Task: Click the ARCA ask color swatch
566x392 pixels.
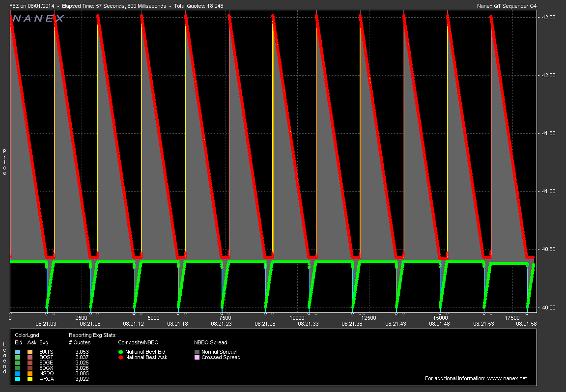Action: click(30, 379)
